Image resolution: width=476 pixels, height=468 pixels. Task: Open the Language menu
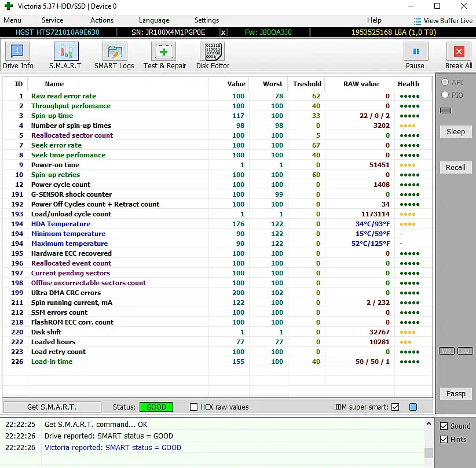point(154,20)
